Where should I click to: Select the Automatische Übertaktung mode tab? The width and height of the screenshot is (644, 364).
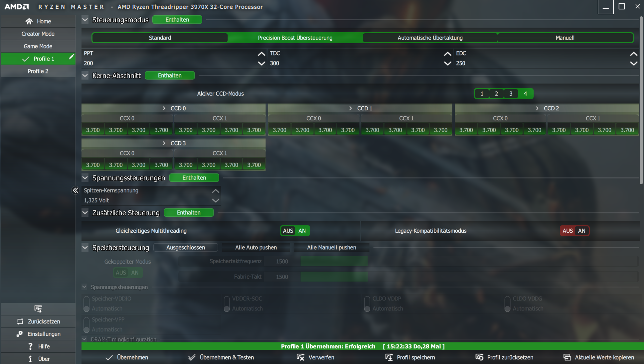tap(430, 38)
